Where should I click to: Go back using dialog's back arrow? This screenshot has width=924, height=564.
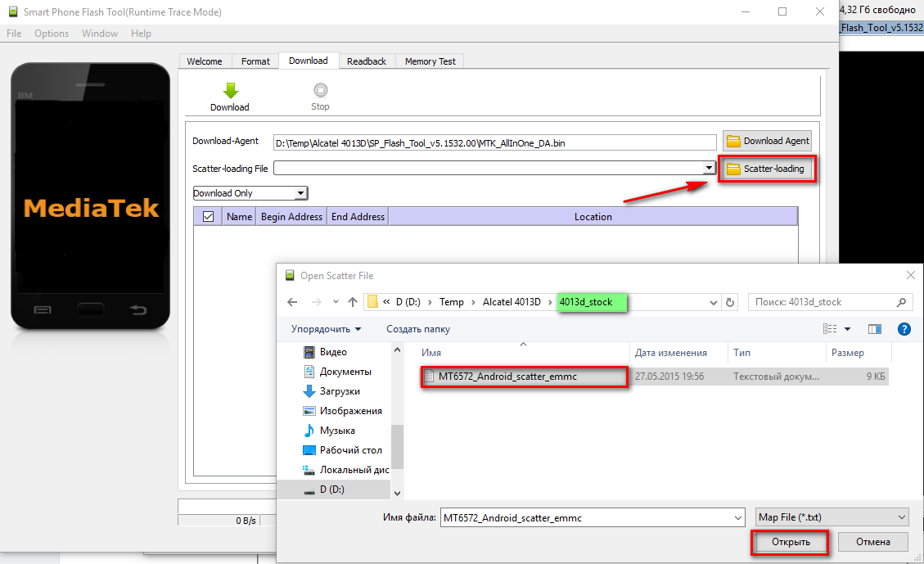[x=292, y=302]
